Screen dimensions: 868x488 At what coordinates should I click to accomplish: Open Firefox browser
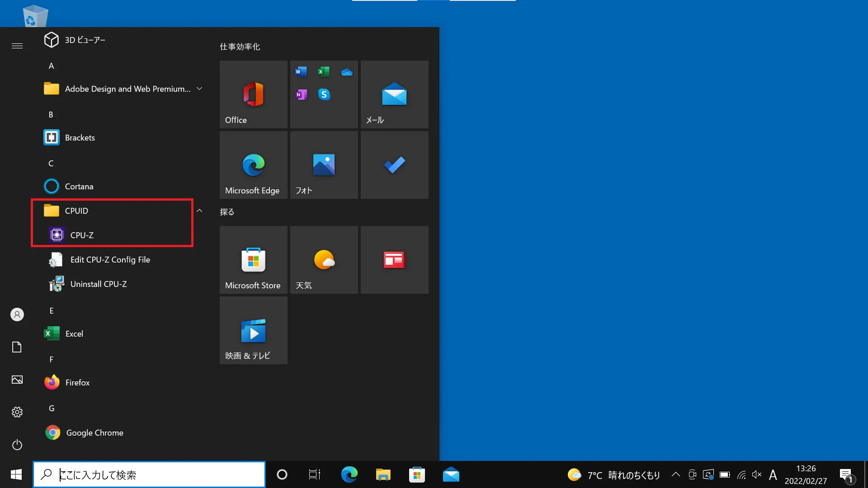[x=77, y=382]
